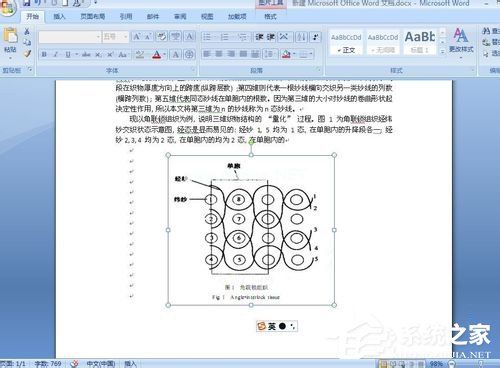Click the Grow Font icon
500x368 pixels.
137,36
